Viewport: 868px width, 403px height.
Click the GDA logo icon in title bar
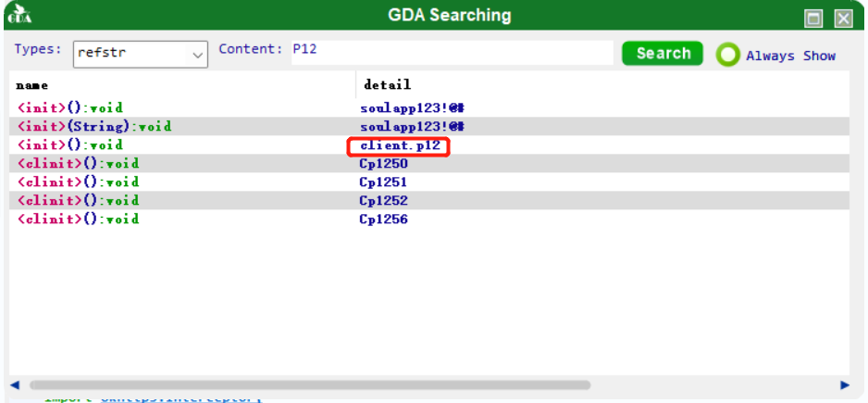(19, 15)
